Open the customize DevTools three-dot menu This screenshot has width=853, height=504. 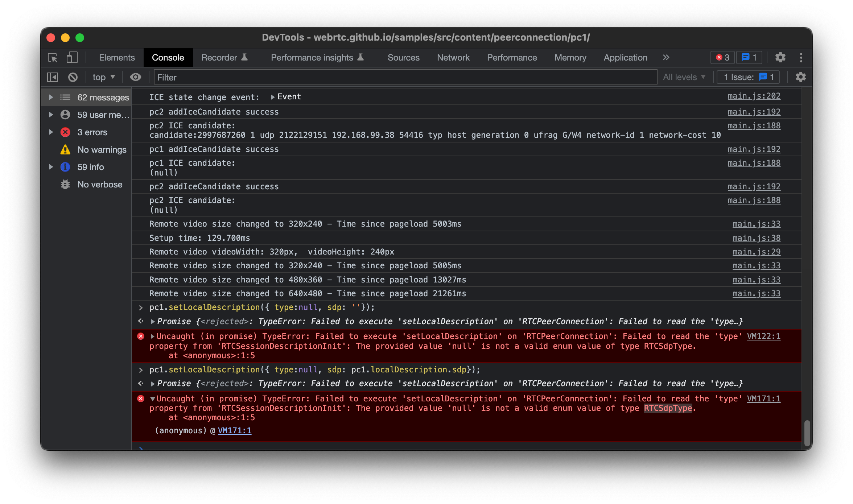(x=801, y=57)
